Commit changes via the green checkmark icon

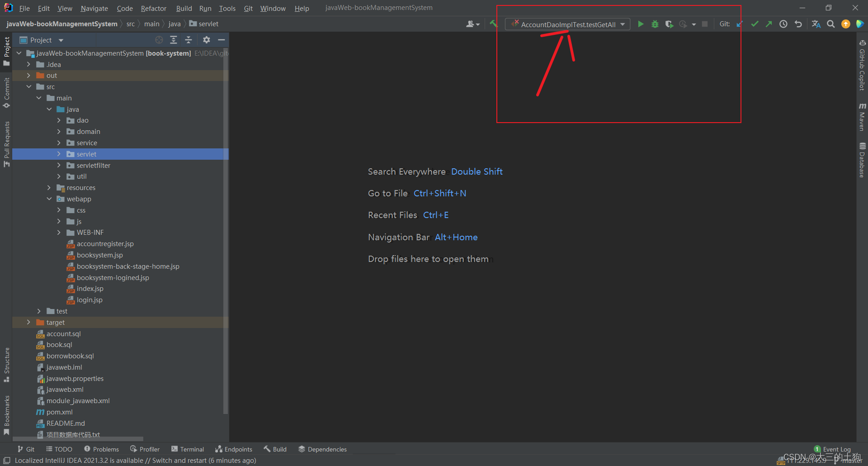(755, 24)
